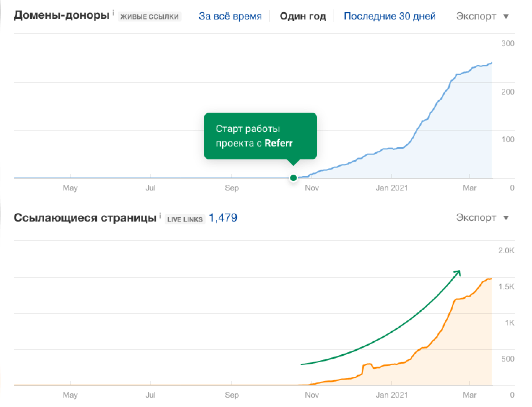
Task: Switch to За всё время range
Action: coord(230,16)
